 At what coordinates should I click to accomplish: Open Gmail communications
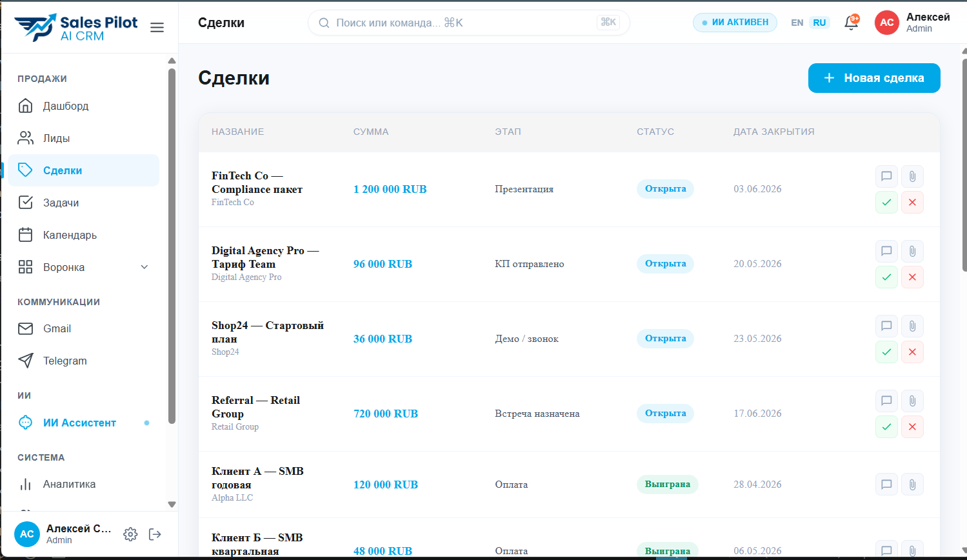[x=84, y=328]
